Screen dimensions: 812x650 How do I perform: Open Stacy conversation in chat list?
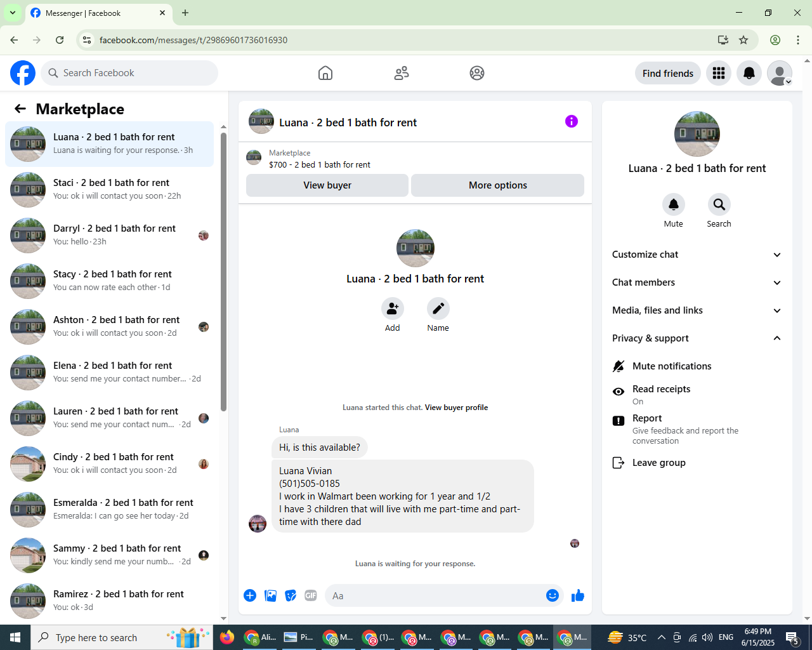[x=110, y=281]
